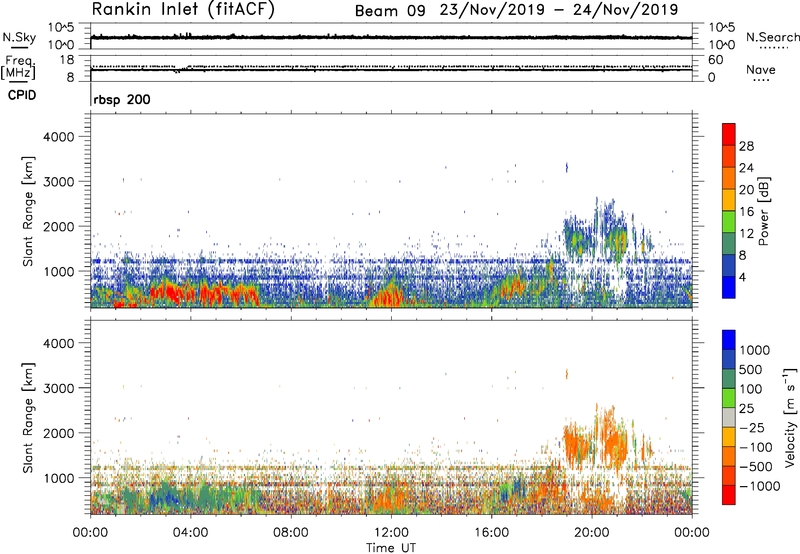Viewport: 800px width, 554px height.
Task: Click the date range '23/Nov/2019 – 24/Nov/2019'
Action: (559, 10)
